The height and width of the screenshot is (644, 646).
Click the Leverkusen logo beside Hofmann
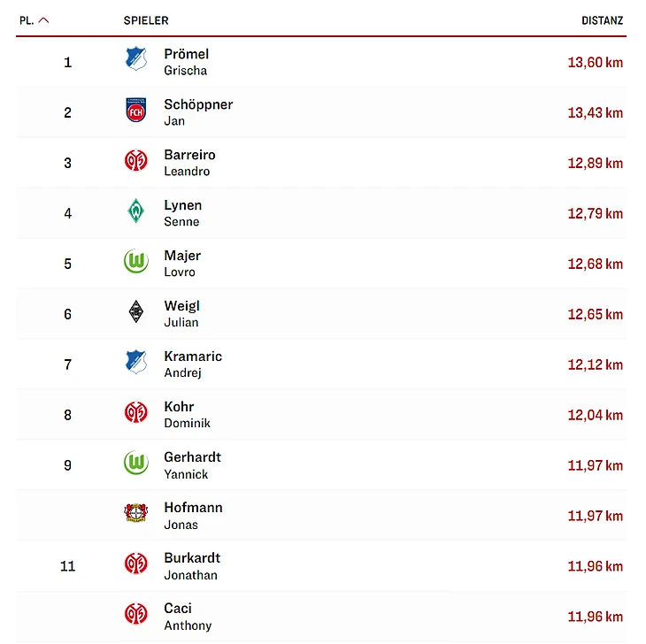coord(135,514)
